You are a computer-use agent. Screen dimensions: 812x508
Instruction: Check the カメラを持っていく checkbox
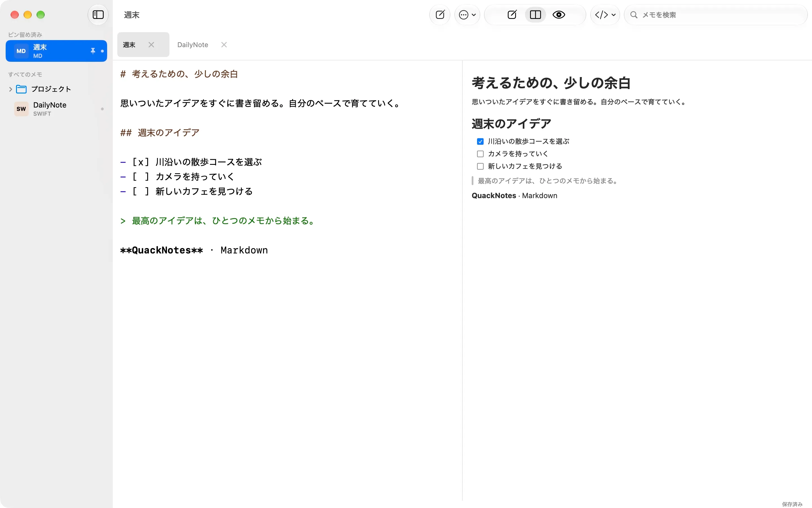[x=480, y=154]
